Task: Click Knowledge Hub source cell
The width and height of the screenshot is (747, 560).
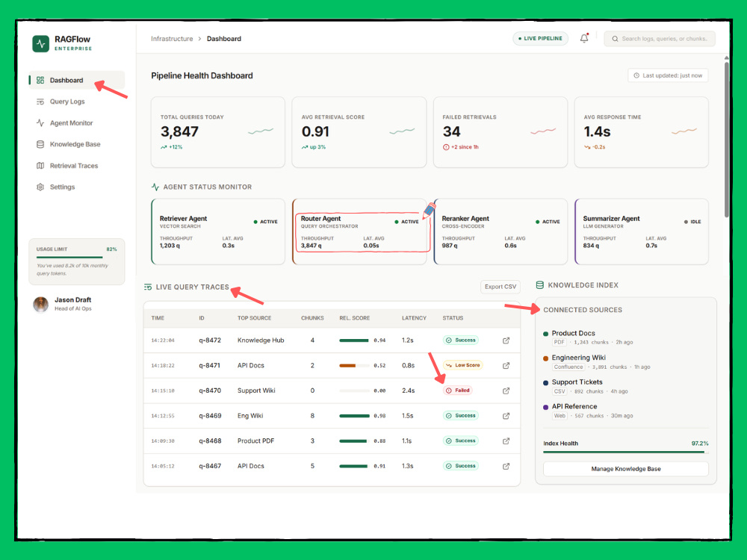Action: (x=261, y=340)
